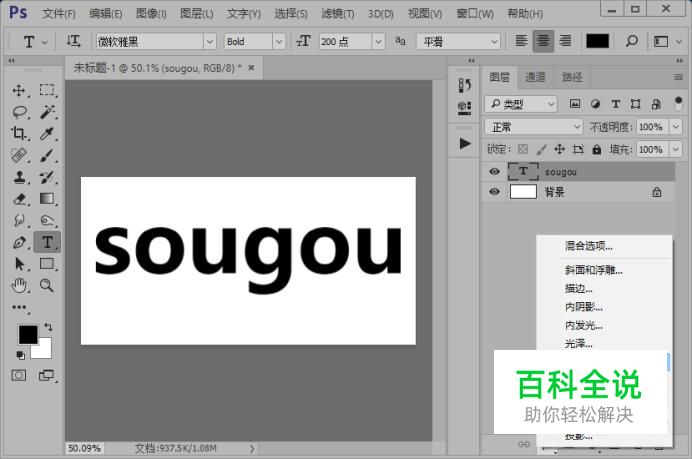Select the Spot Healing Brush tool

point(19,155)
